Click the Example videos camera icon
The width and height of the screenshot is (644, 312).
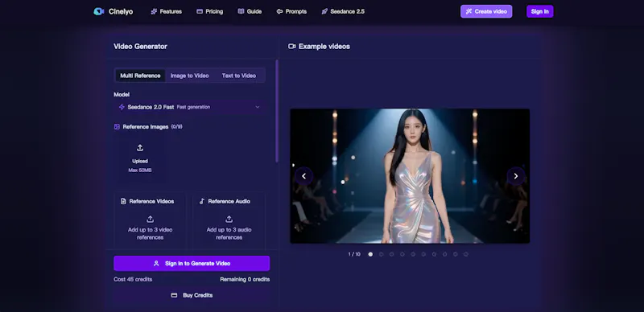click(292, 47)
